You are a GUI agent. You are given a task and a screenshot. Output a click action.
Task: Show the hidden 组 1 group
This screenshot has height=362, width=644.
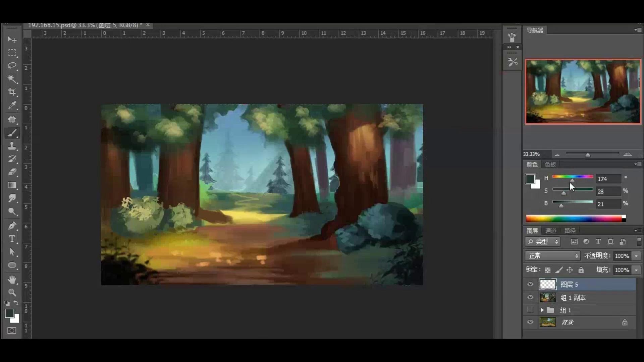click(530, 310)
